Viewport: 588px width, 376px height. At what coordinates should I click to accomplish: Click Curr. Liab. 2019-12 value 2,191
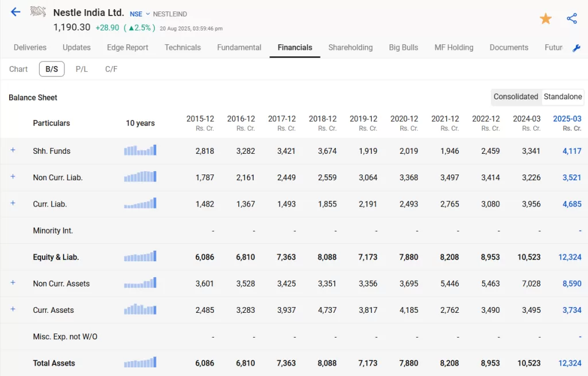368,204
